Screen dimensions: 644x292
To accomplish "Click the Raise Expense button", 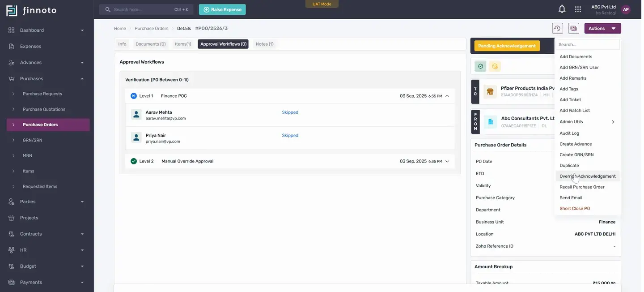I will click(222, 9).
